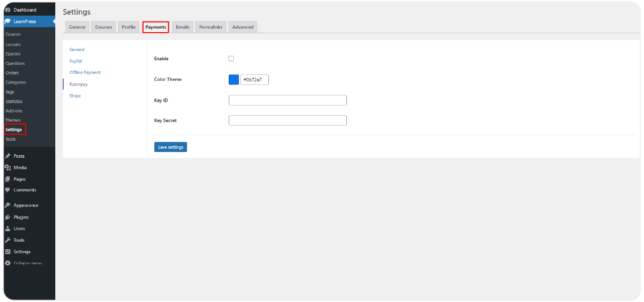Click the Appearance paintbrush icon
This screenshot has width=644, height=302.
(8, 206)
